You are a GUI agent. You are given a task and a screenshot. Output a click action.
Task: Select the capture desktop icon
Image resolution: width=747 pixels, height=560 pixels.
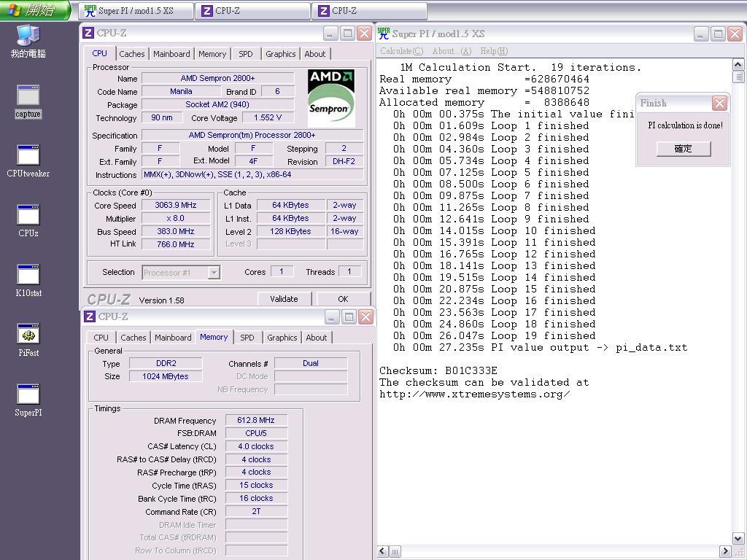tap(28, 101)
